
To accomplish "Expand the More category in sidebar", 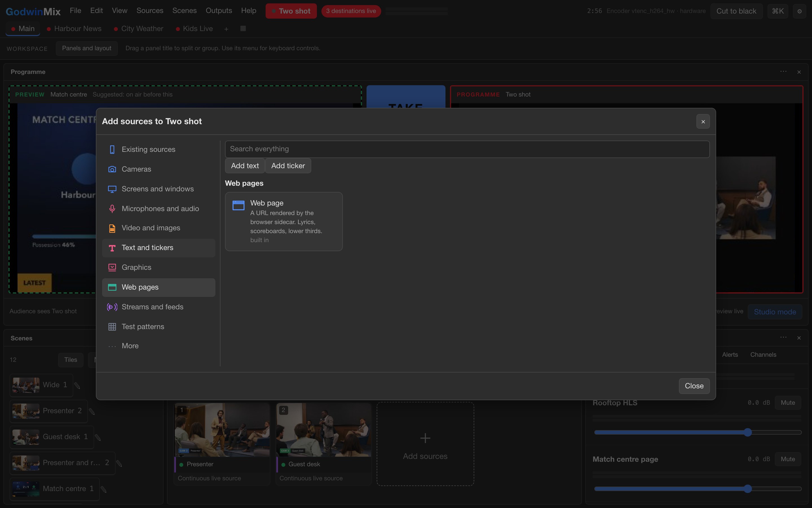I will 158,346.
